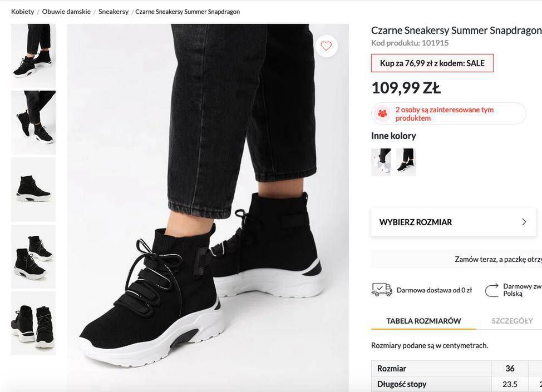Screen dimensions: 542x392
Task: Open fourth thumbnail showing shoe pair
Action: point(33,256)
